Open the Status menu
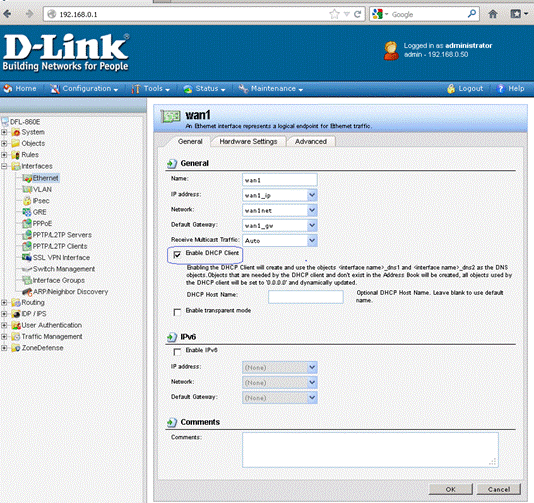This screenshot has width=534, height=503. [204, 89]
